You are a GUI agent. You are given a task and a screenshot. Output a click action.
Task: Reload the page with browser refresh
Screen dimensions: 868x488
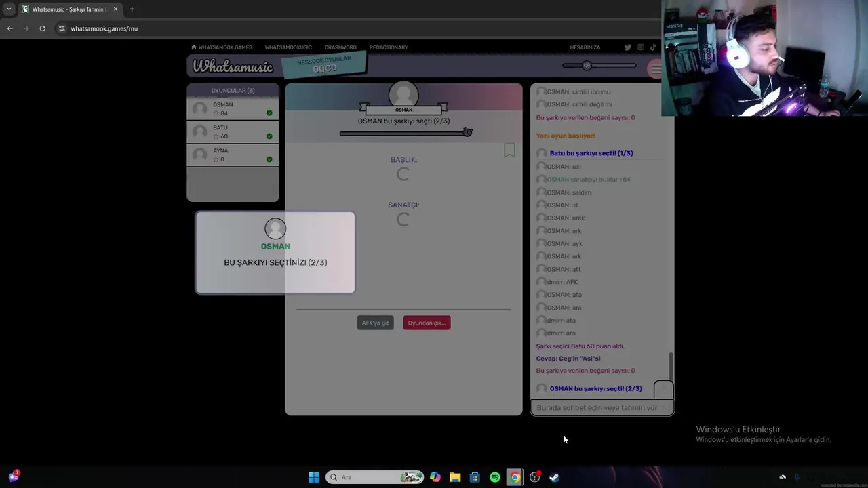[42, 28]
